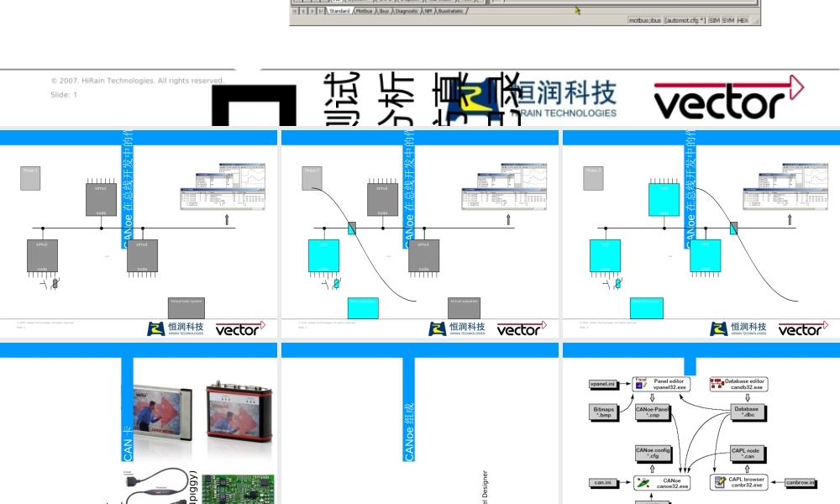840x504 pixels.
Task: Click the Virtual total system box
Action: 186,308
